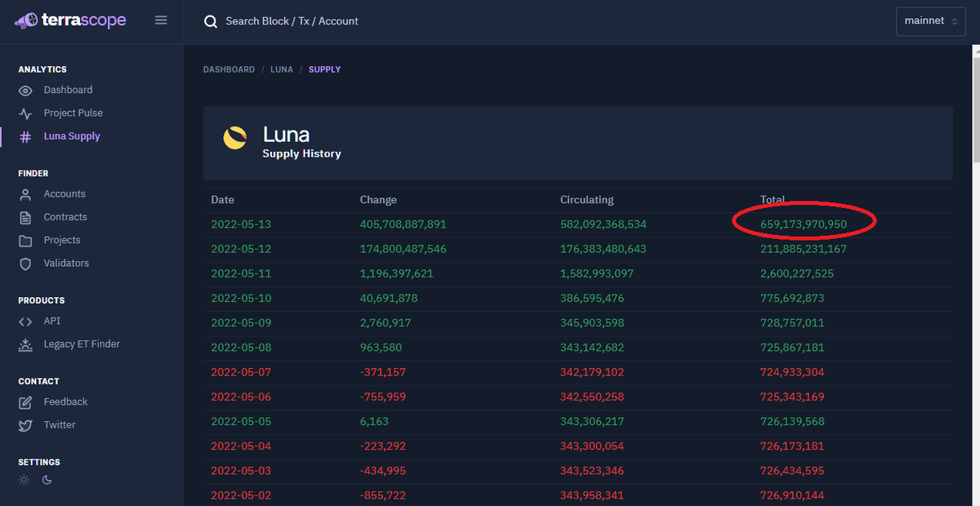This screenshot has height=506, width=980.
Task: Click the 2022-05-12 date cell
Action: 240,249
